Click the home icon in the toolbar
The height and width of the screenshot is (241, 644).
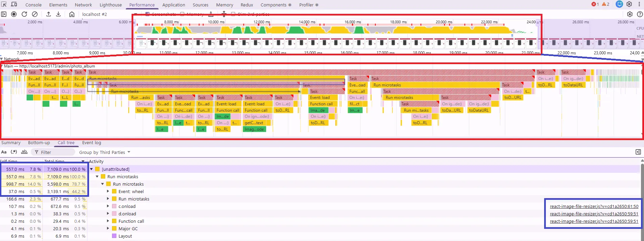click(72, 14)
